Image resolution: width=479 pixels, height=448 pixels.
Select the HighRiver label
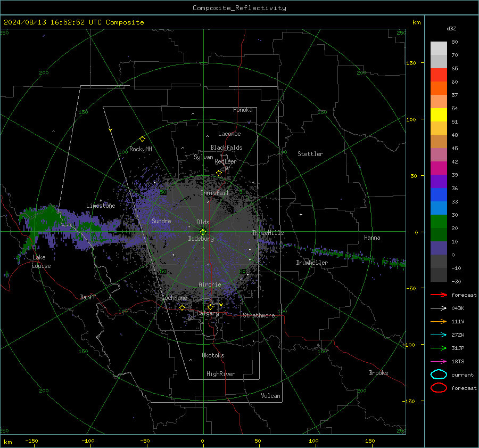221,374
